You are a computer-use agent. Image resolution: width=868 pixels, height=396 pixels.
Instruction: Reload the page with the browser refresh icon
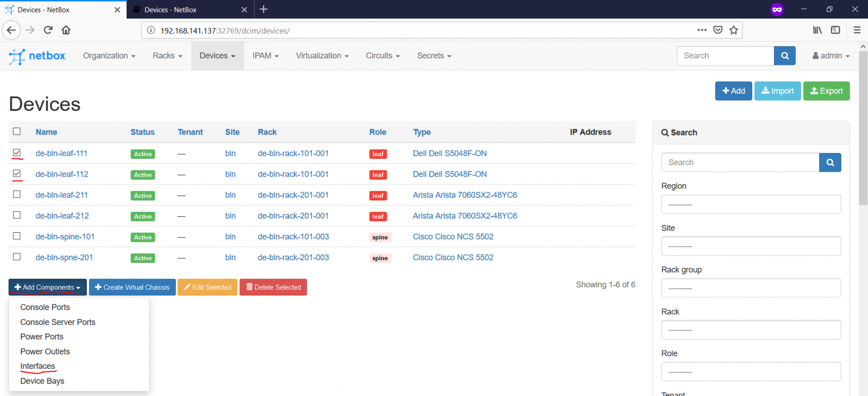point(48,30)
